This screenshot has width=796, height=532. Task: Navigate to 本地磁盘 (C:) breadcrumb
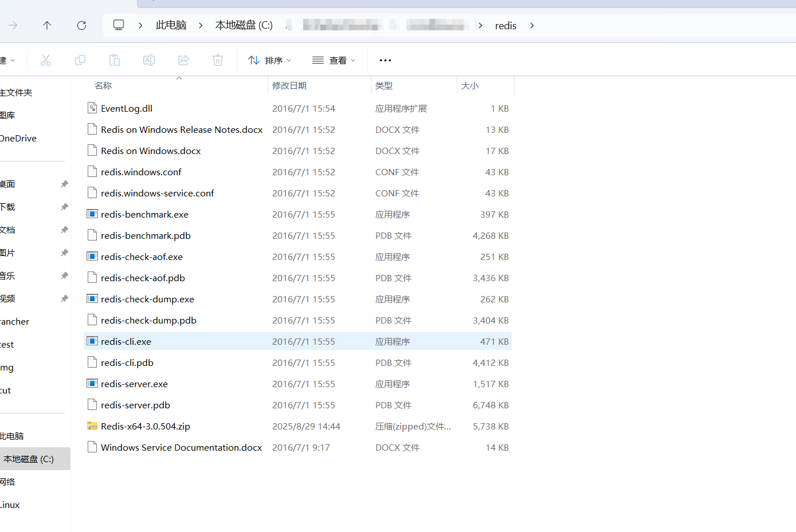[x=244, y=25]
